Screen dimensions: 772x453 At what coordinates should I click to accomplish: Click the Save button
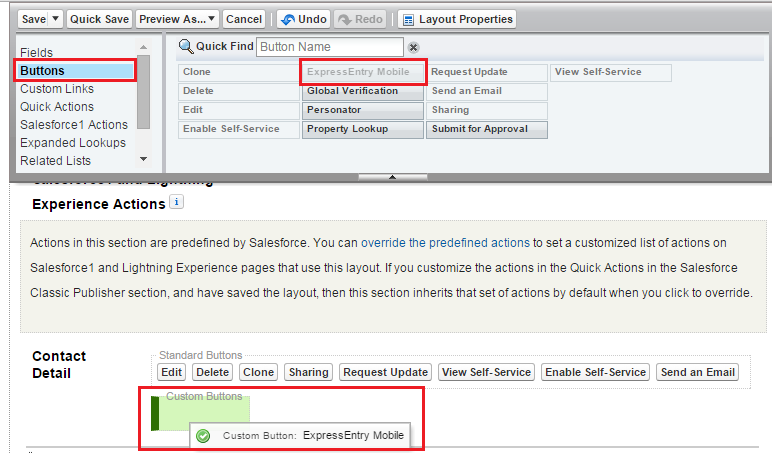click(x=33, y=19)
